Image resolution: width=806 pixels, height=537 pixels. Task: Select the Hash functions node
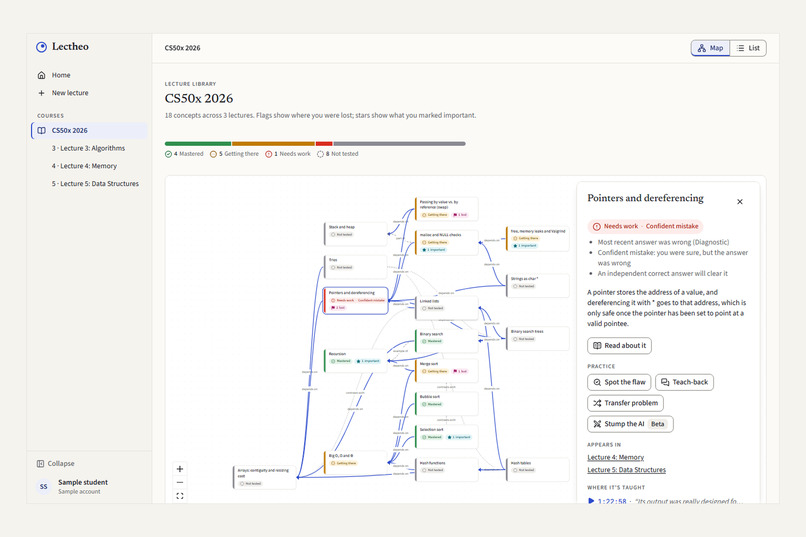(x=447, y=470)
